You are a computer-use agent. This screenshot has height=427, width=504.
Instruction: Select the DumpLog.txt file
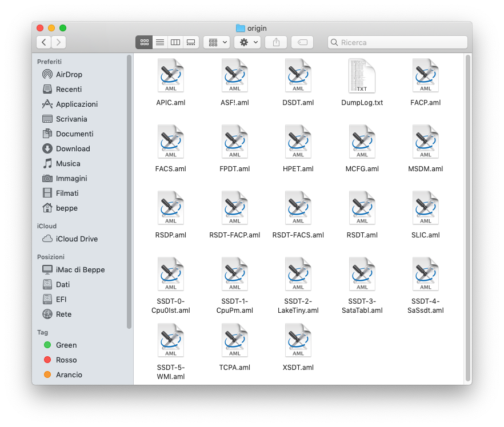[x=362, y=82]
